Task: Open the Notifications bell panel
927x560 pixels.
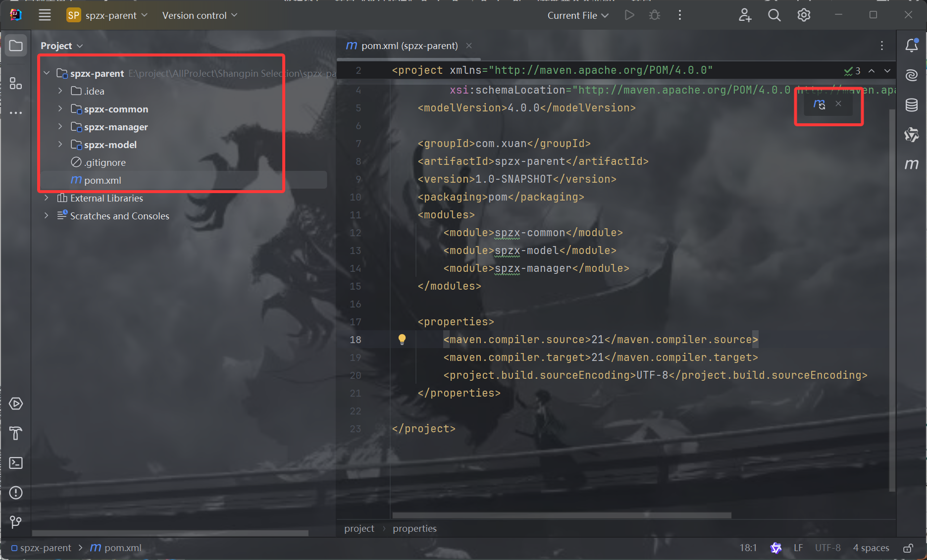Action: point(912,46)
